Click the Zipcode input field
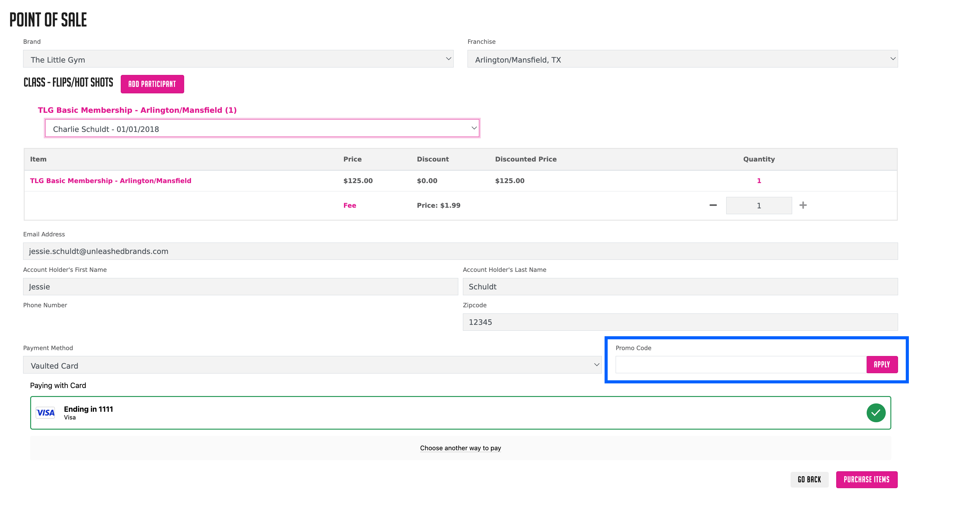Viewport: 980px width, 519px height. coord(680,322)
